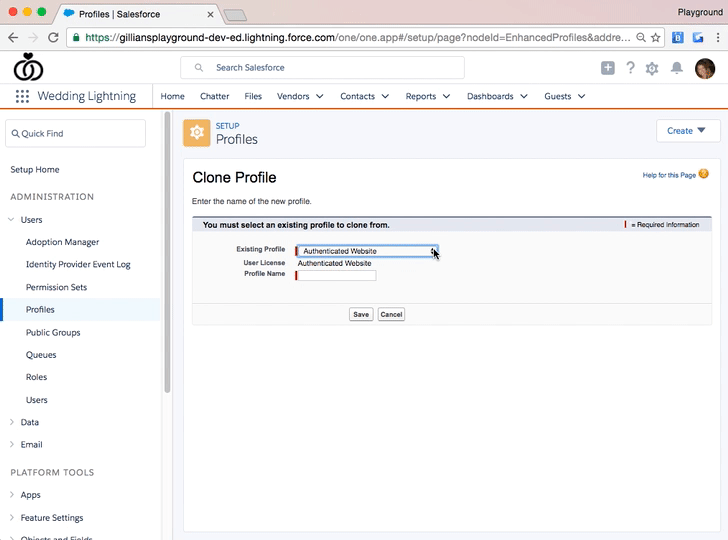The height and width of the screenshot is (540, 728).
Task: Click the Quick Find box
Action: pyautogui.click(x=75, y=134)
